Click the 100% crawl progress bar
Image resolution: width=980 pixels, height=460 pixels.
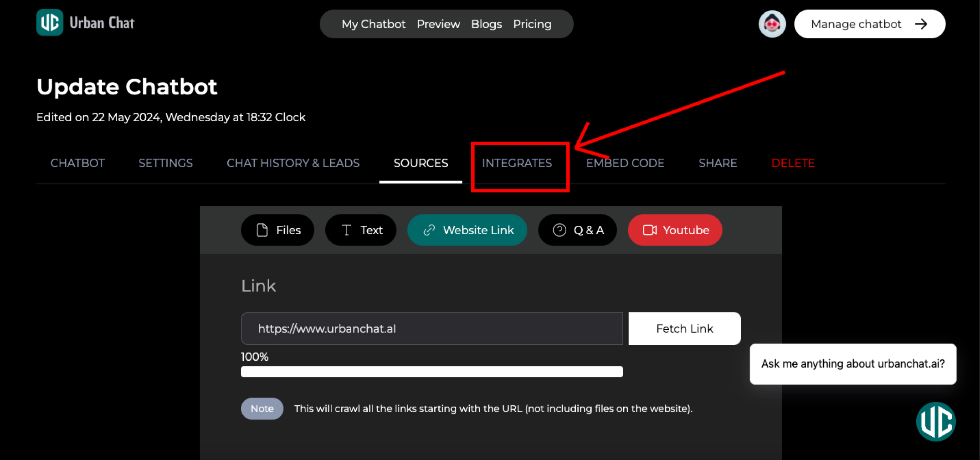pos(432,372)
